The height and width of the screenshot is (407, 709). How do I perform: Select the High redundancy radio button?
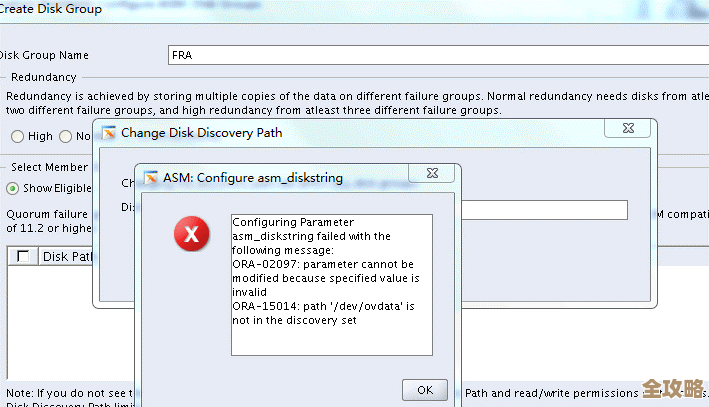pyautogui.click(x=17, y=136)
